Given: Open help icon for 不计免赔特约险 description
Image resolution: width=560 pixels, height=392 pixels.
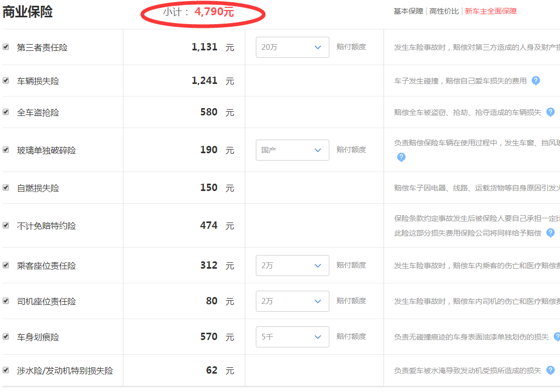Looking at the screenshot, I should (x=551, y=232).
